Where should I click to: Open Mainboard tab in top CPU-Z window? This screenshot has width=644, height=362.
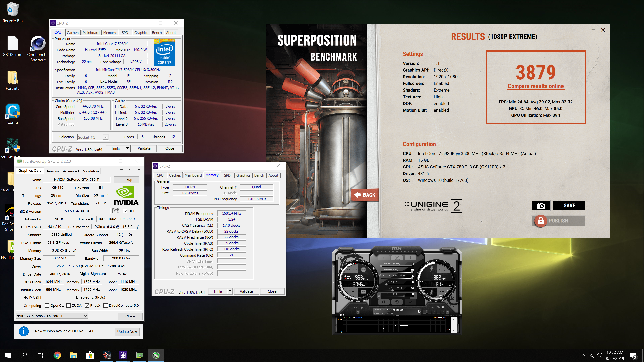pyautogui.click(x=91, y=33)
